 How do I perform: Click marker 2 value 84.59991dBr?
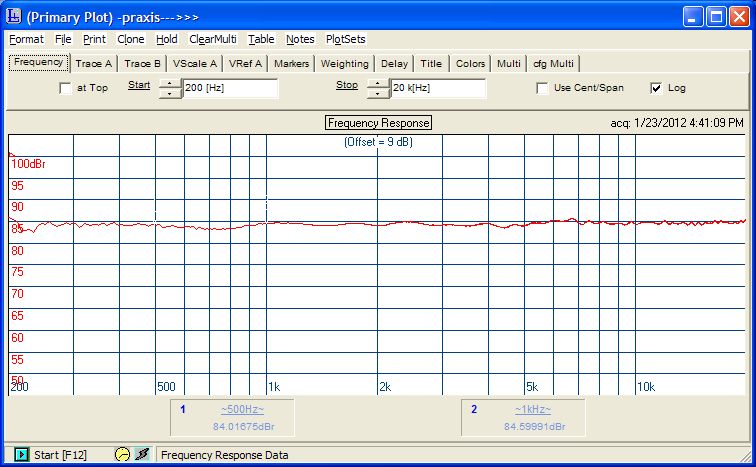click(x=535, y=427)
